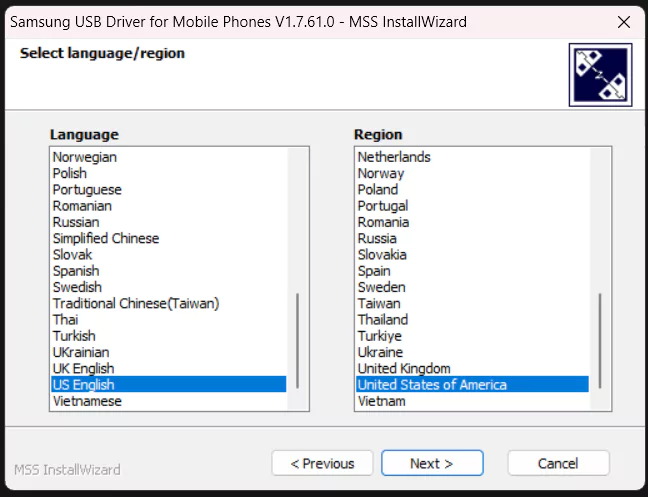The image size is (648, 497).
Task: Select Romania region
Action: coord(472,222)
